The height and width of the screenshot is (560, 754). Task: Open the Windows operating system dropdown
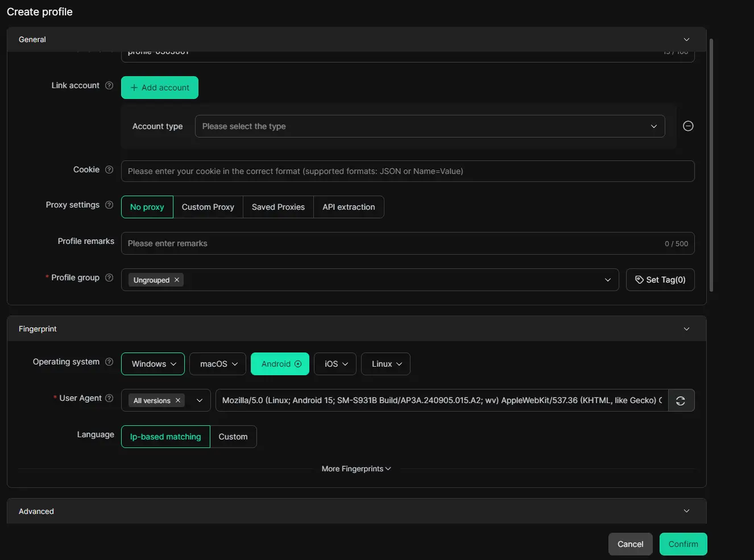pyautogui.click(x=153, y=364)
